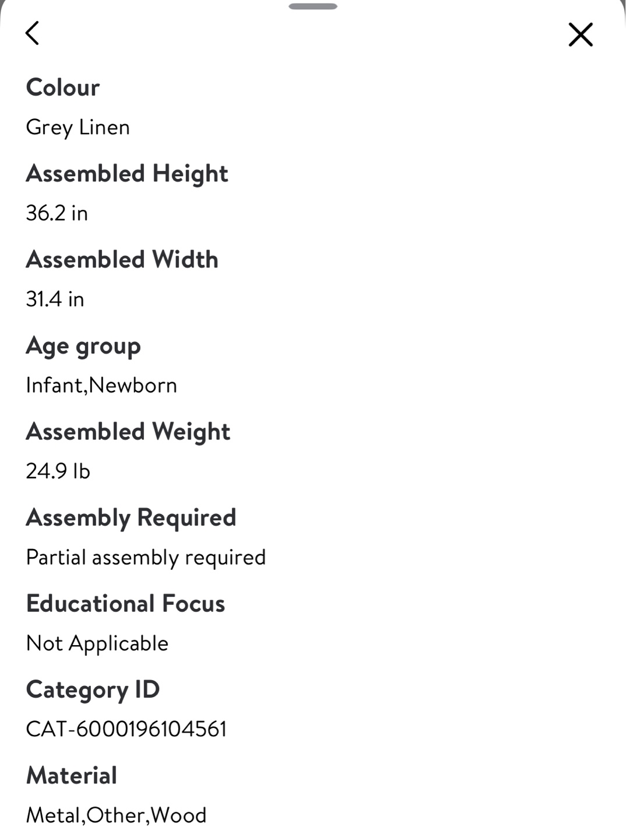Image resolution: width=626 pixels, height=840 pixels.
Task: Tap the 24.9 lb value
Action: pyautogui.click(x=58, y=471)
